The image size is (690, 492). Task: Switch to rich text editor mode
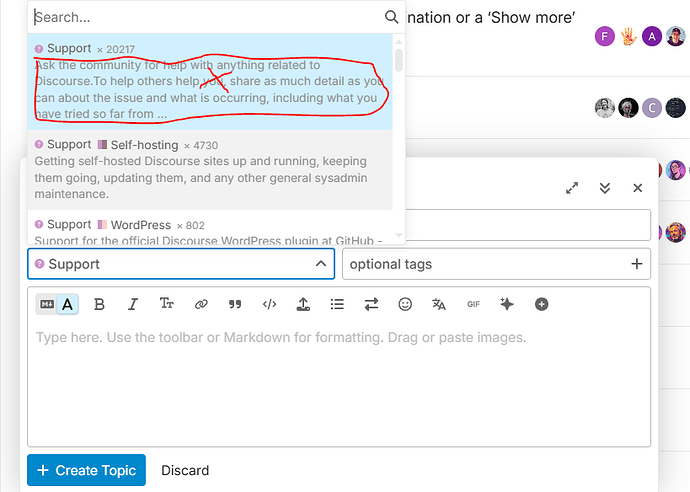pyautogui.click(x=67, y=304)
